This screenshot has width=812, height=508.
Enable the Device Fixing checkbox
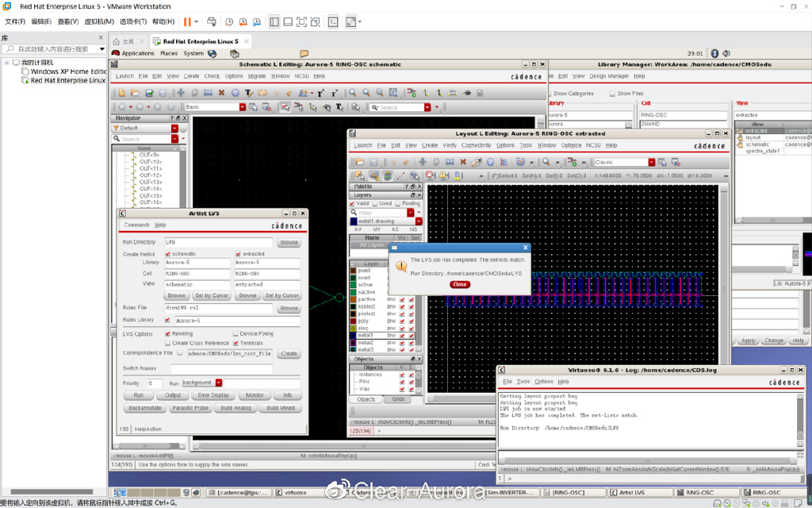click(x=236, y=334)
